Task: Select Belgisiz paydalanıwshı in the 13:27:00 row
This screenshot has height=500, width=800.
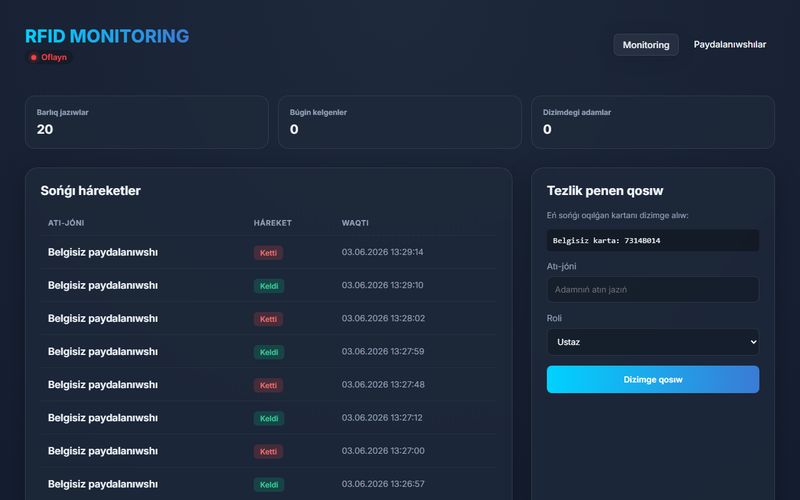Action: [x=103, y=452]
